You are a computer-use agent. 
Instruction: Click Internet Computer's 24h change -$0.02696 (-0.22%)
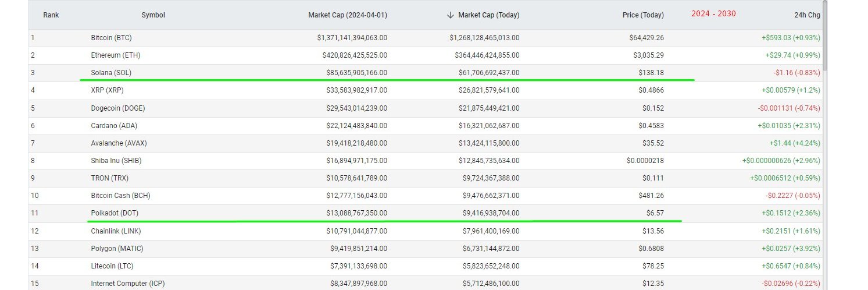click(x=791, y=284)
